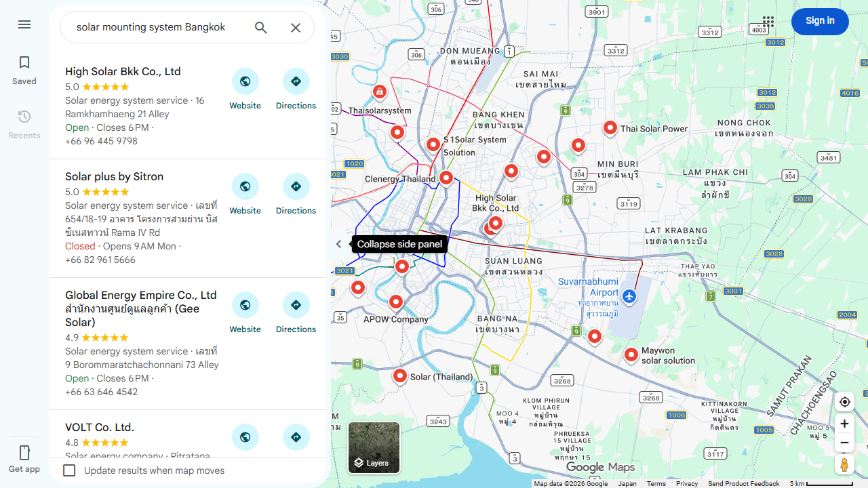
Task: Select VOLT Co. Ltd. listing title
Action: tap(100, 427)
